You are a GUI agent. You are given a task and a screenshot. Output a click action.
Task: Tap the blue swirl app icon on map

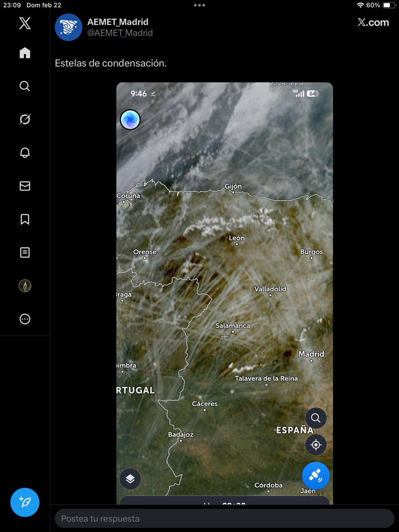(130, 120)
